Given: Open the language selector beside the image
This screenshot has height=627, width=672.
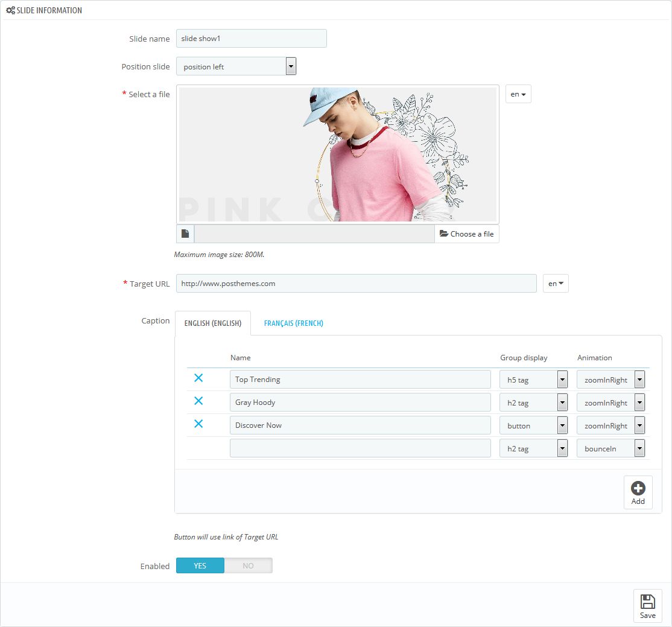Looking at the screenshot, I should (518, 94).
